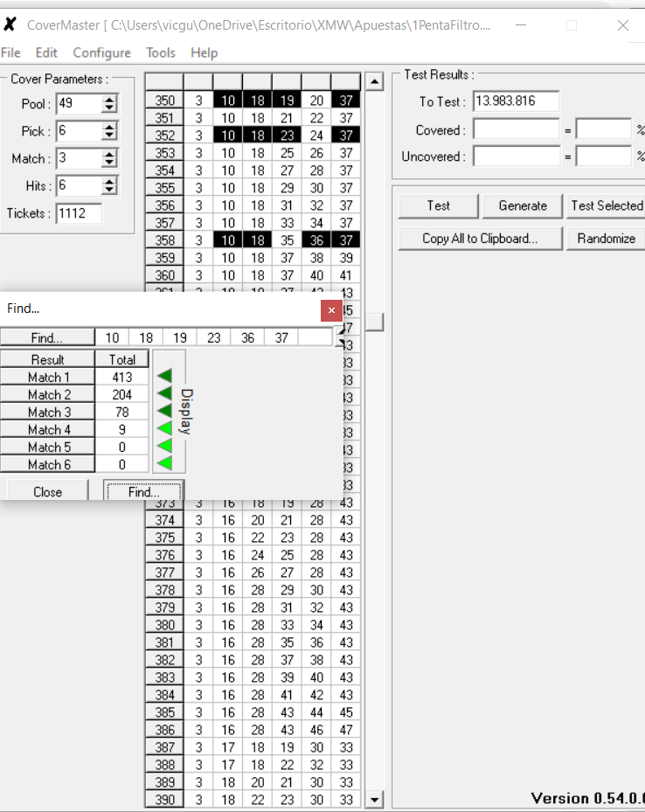Viewport: 645px width, 812px height.
Task: Click the Generate button
Action: (x=523, y=206)
